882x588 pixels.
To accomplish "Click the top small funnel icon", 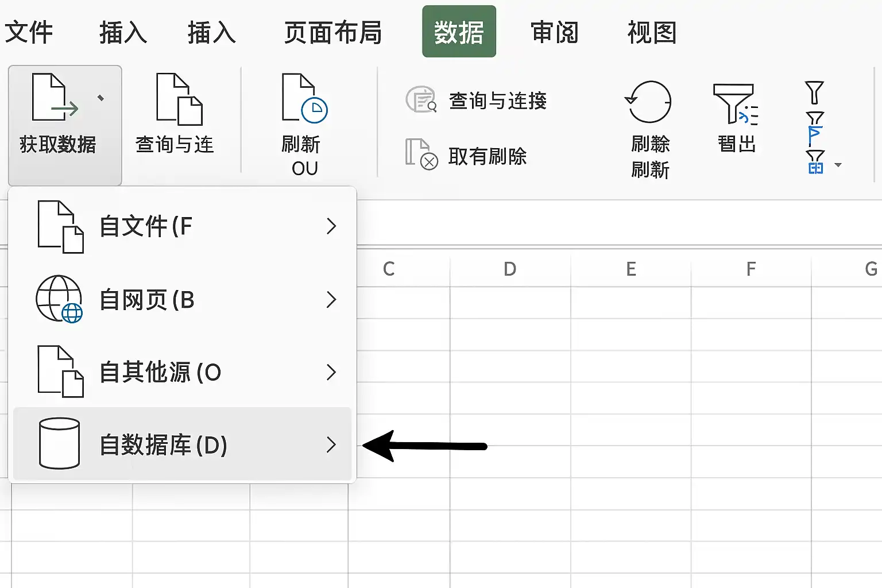I will click(x=814, y=92).
